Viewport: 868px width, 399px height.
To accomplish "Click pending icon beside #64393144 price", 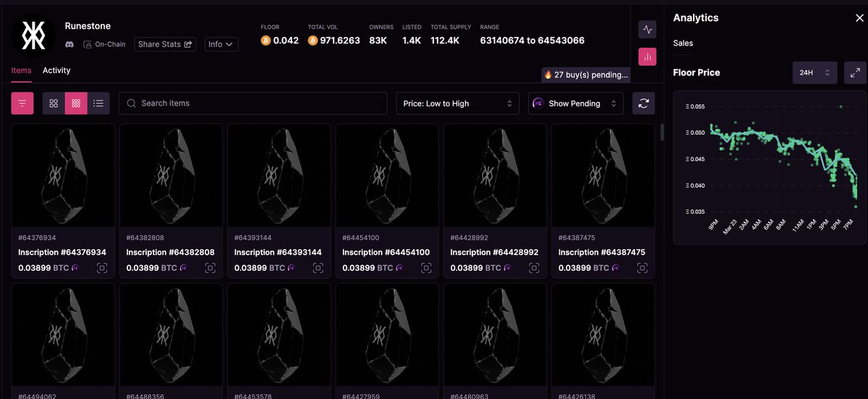I will (x=292, y=268).
